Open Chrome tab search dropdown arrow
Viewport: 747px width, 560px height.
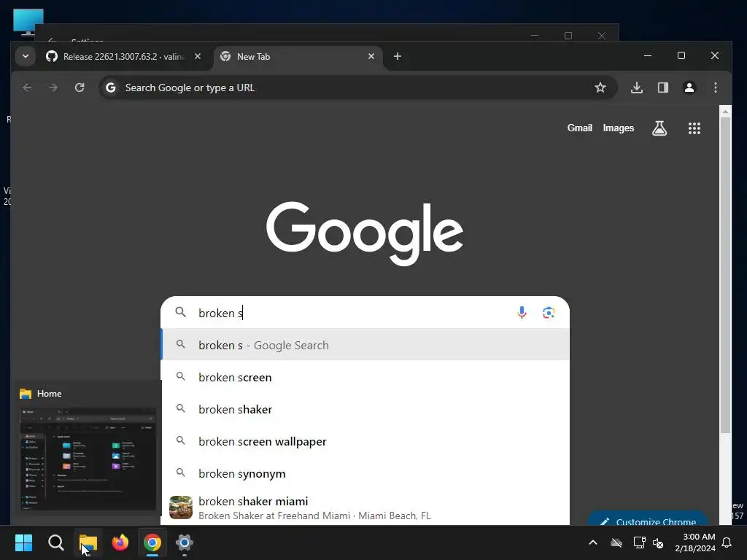point(26,56)
